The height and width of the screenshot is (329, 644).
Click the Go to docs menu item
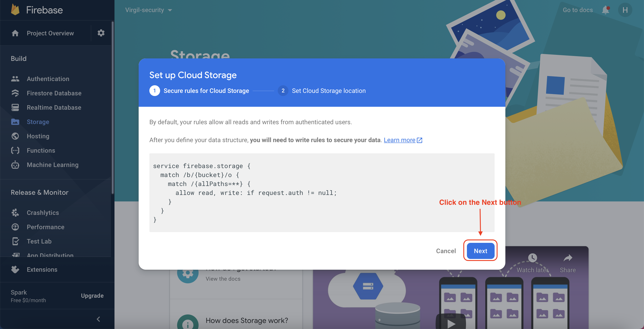coord(576,9)
